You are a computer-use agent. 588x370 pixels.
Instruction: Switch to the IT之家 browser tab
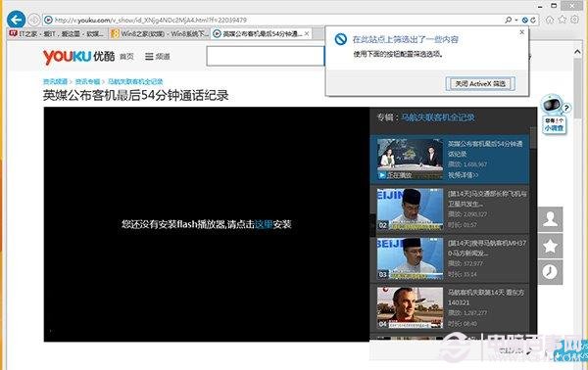pyautogui.click(x=56, y=33)
